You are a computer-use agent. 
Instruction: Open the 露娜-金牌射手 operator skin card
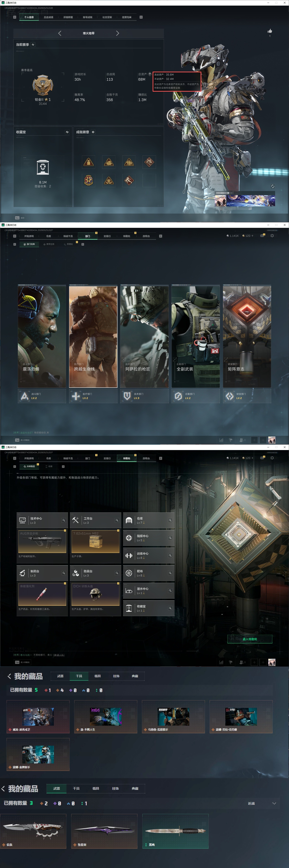[x=38, y=754]
